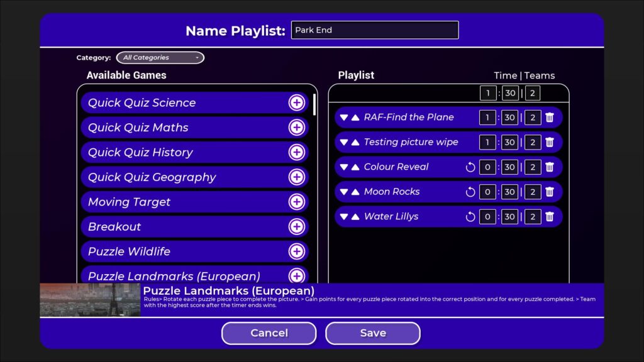644x362 pixels.
Task: Move Moon Rocks up in playlist
Action: 355,192
